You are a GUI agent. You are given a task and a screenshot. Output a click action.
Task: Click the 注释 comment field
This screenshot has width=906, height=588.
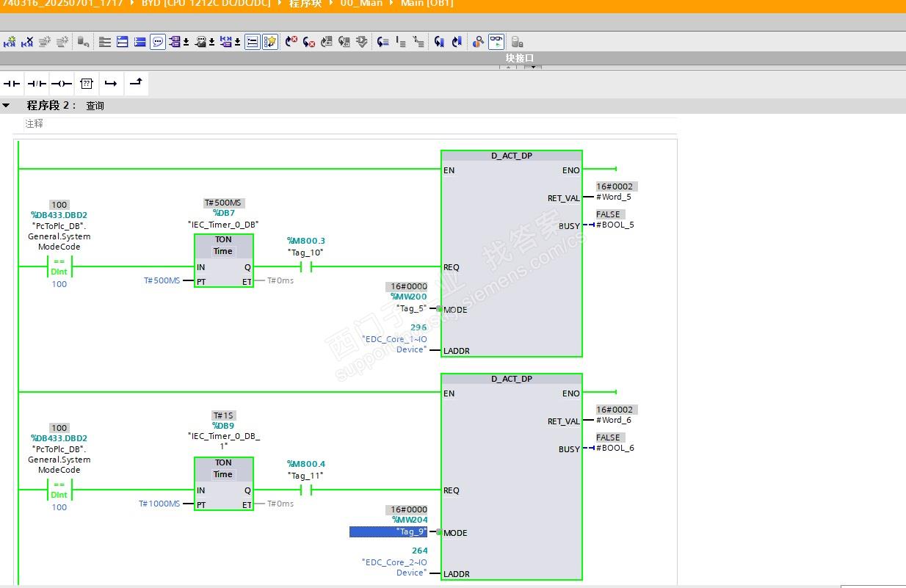click(35, 124)
